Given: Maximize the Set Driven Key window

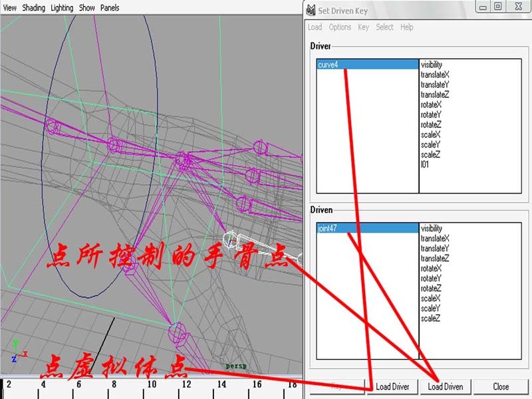Looking at the screenshot, I should [x=497, y=7].
